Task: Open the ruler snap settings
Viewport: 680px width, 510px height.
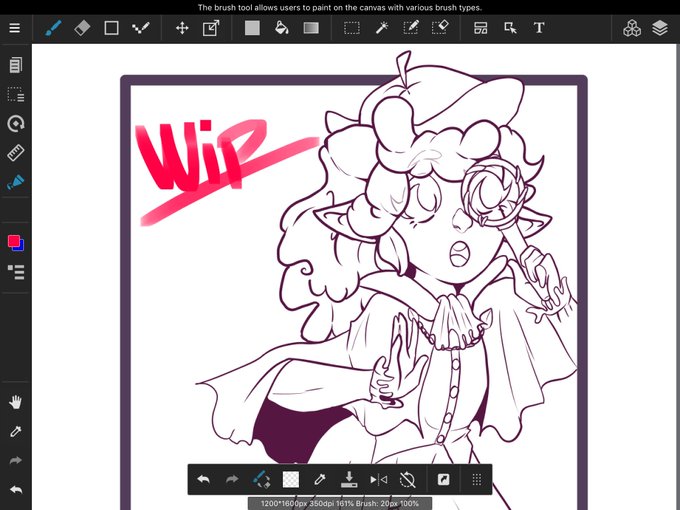Action: click(16, 153)
